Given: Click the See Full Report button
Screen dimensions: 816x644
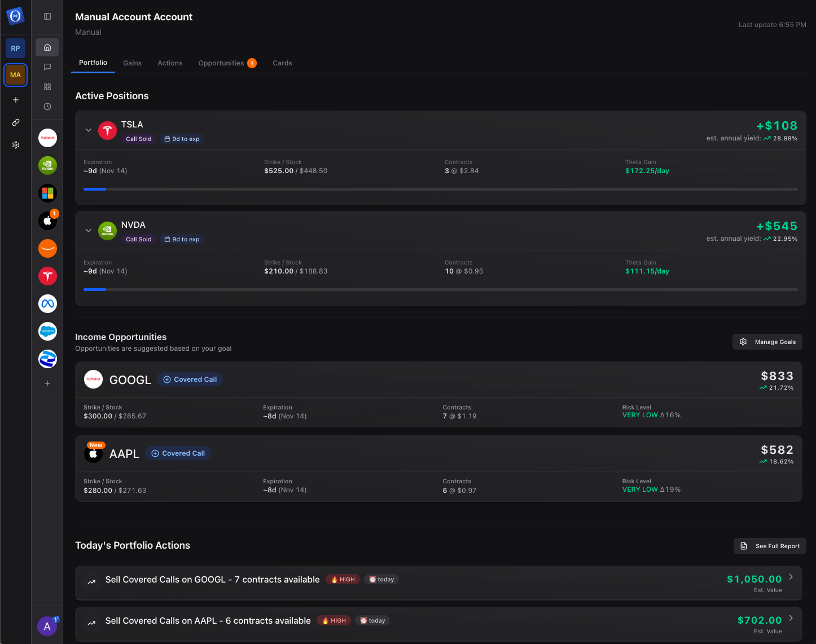Looking at the screenshot, I should (770, 546).
